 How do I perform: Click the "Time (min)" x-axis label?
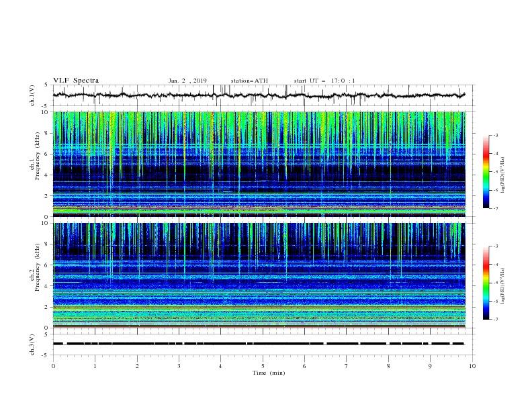269,373
